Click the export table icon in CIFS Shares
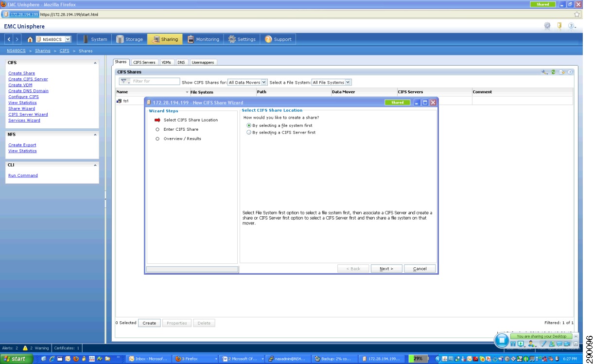Screen dimensions: 593x364 (562, 72)
